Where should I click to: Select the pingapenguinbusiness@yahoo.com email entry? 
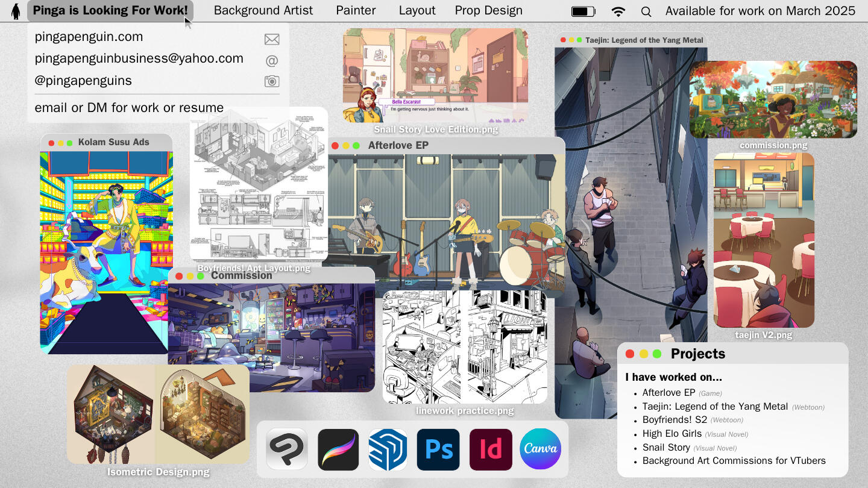tap(139, 58)
